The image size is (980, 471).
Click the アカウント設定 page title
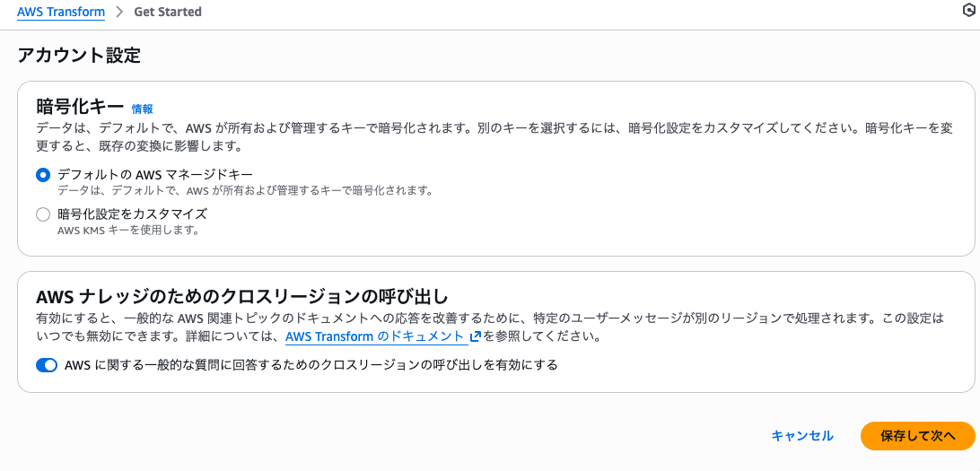(x=79, y=56)
